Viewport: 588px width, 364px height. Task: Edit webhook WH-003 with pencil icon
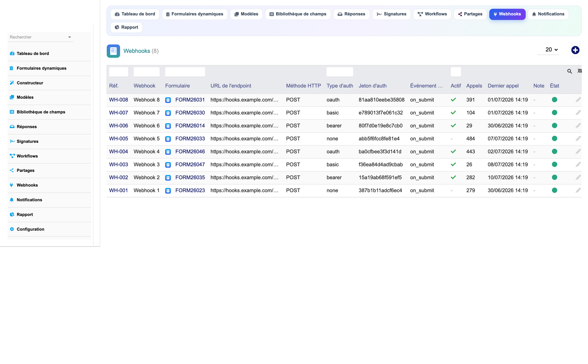(x=578, y=165)
